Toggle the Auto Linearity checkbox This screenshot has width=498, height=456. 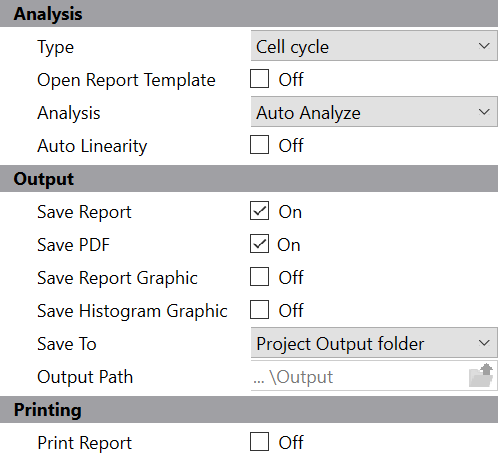click(x=259, y=145)
